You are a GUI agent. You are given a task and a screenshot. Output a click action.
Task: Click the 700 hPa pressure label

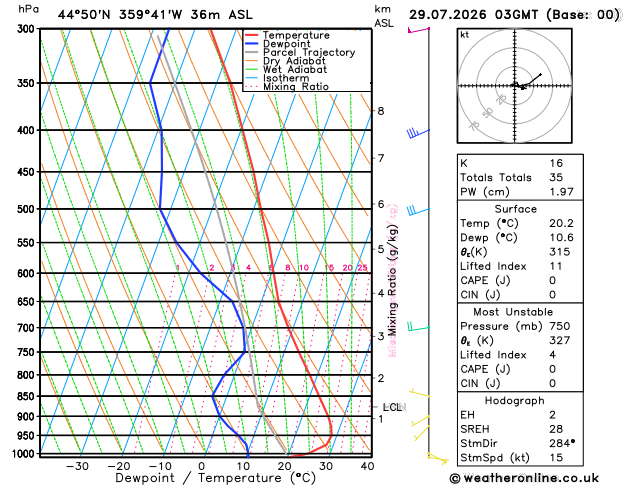tap(28, 328)
